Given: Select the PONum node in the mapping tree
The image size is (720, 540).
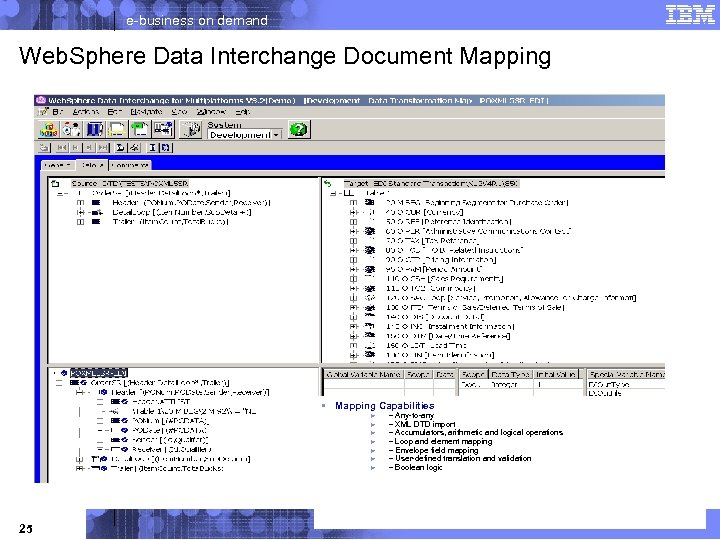Looking at the screenshot, I should (170, 421).
